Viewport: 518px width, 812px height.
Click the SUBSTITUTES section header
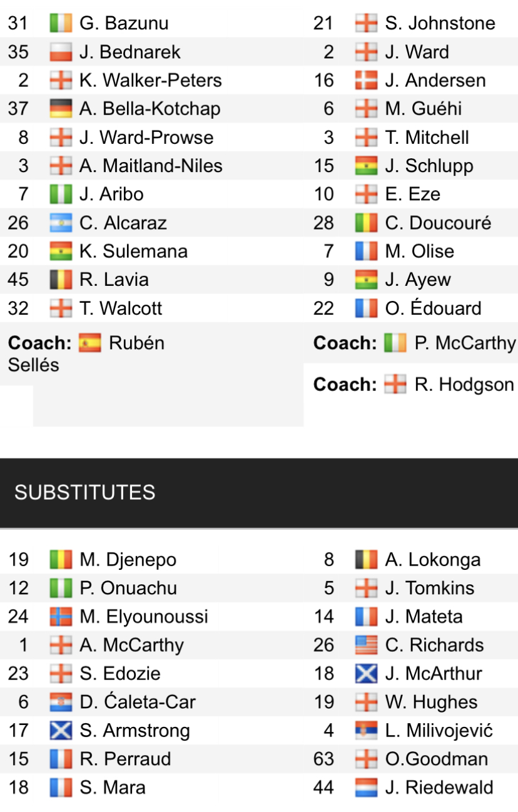(x=85, y=492)
